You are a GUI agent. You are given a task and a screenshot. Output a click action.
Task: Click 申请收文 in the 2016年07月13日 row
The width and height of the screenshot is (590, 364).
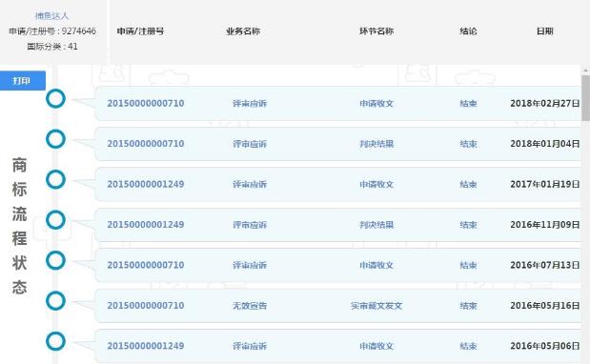[376, 265]
